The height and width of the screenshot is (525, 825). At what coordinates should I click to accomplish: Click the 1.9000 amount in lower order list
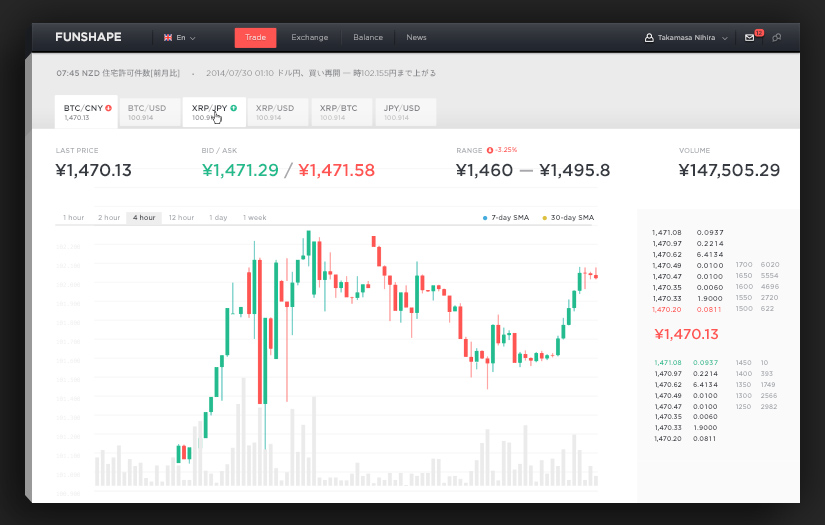click(x=705, y=428)
